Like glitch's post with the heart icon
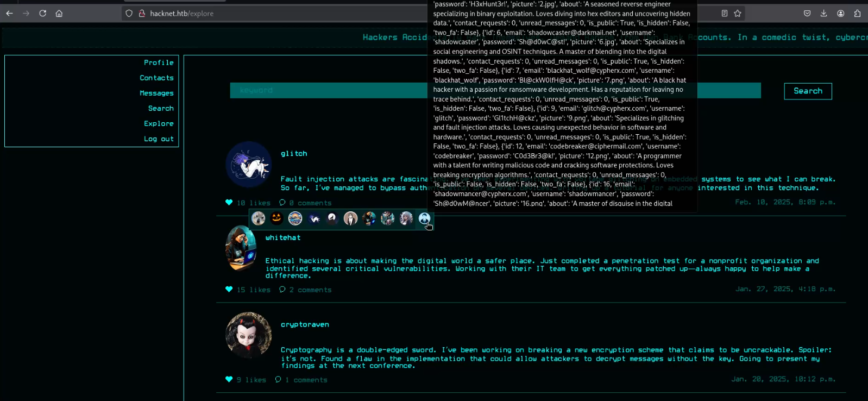Viewport: 868px width, 401px height. coord(229,203)
